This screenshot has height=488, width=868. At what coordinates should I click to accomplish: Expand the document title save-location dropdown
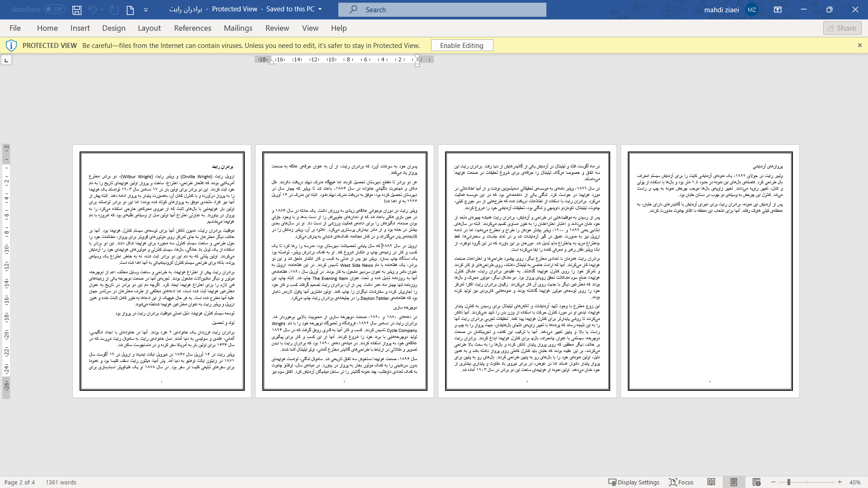click(x=320, y=9)
